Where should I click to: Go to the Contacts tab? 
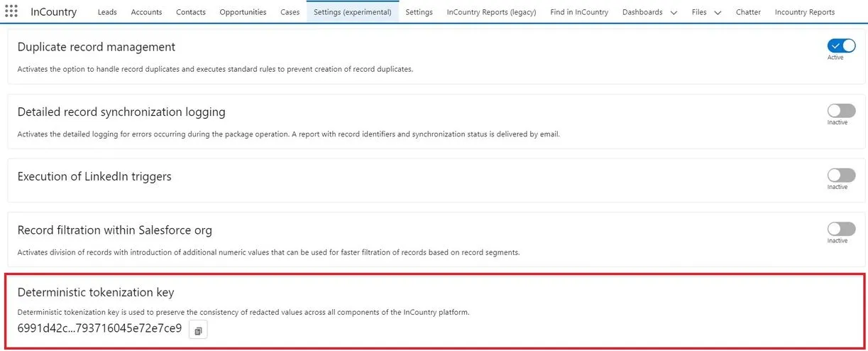pos(190,12)
